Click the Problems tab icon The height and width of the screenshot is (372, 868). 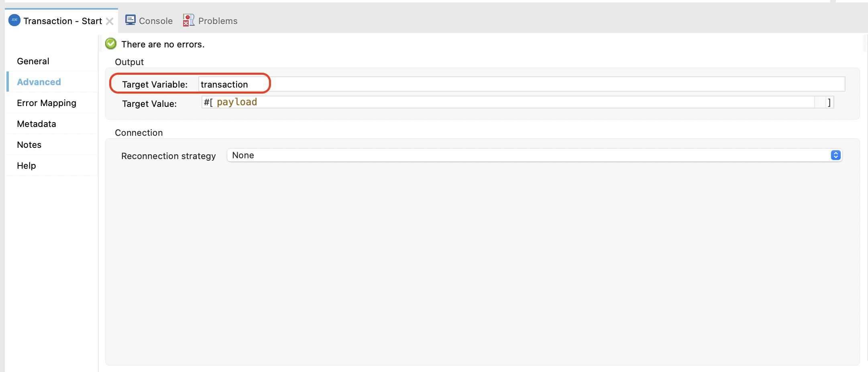pos(188,20)
